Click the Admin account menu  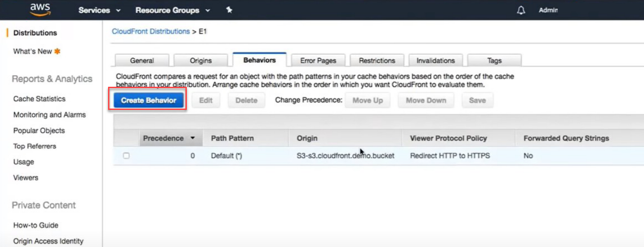point(548,10)
